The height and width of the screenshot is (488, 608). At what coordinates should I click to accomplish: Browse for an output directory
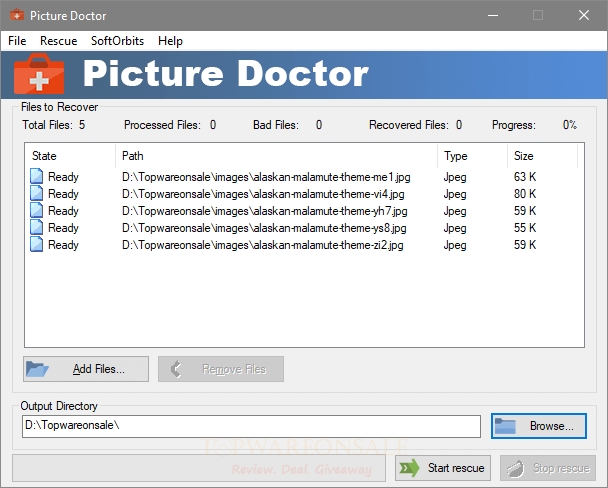pos(539,426)
